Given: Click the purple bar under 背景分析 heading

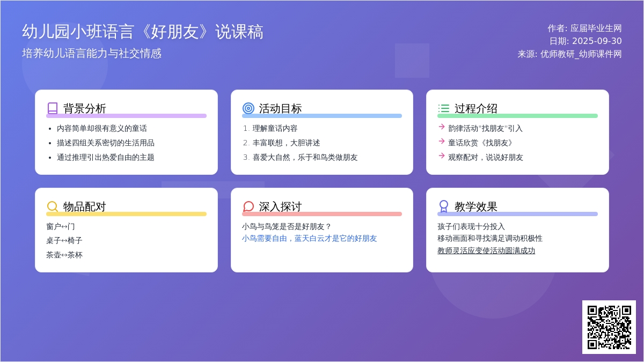Looking at the screenshot, I should [x=126, y=116].
